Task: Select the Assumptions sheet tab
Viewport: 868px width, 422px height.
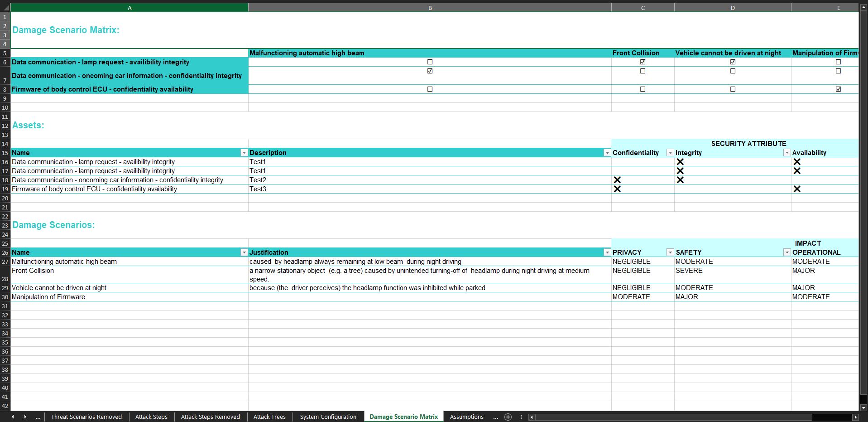Action: (x=466, y=417)
